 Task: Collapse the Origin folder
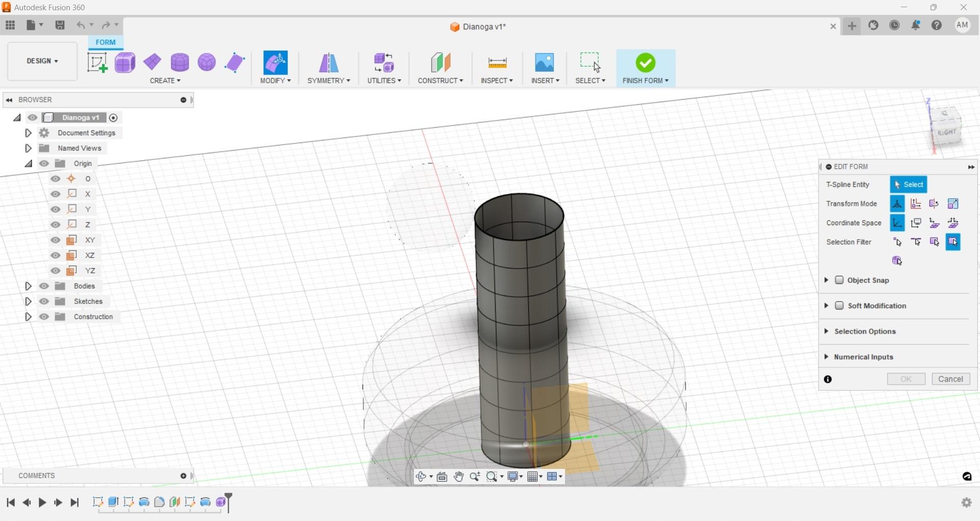pyautogui.click(x=29, y=163)
